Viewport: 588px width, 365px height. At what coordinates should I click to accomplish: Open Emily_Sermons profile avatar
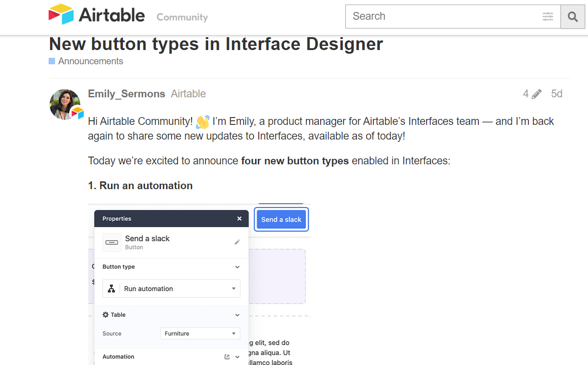pyautogui.click(x=65, y=104)
